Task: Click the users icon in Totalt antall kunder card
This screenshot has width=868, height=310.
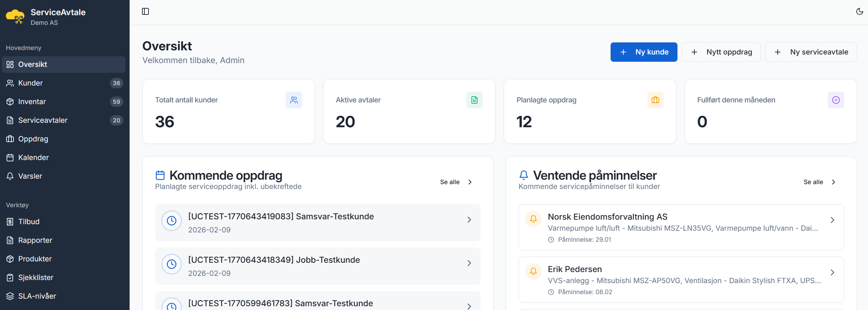Action: [x=294, y=100]
